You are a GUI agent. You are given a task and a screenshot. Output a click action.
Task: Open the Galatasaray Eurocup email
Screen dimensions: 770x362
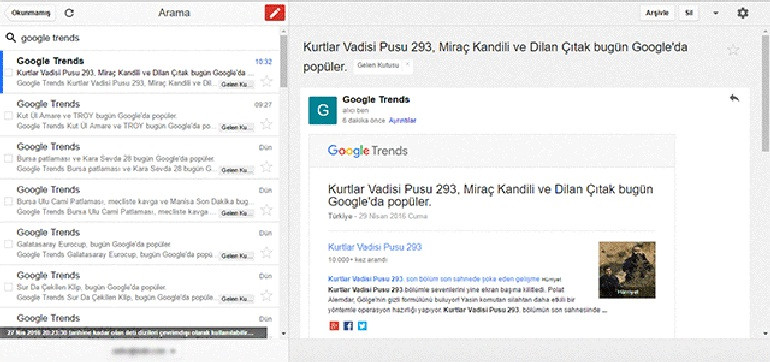140,243
